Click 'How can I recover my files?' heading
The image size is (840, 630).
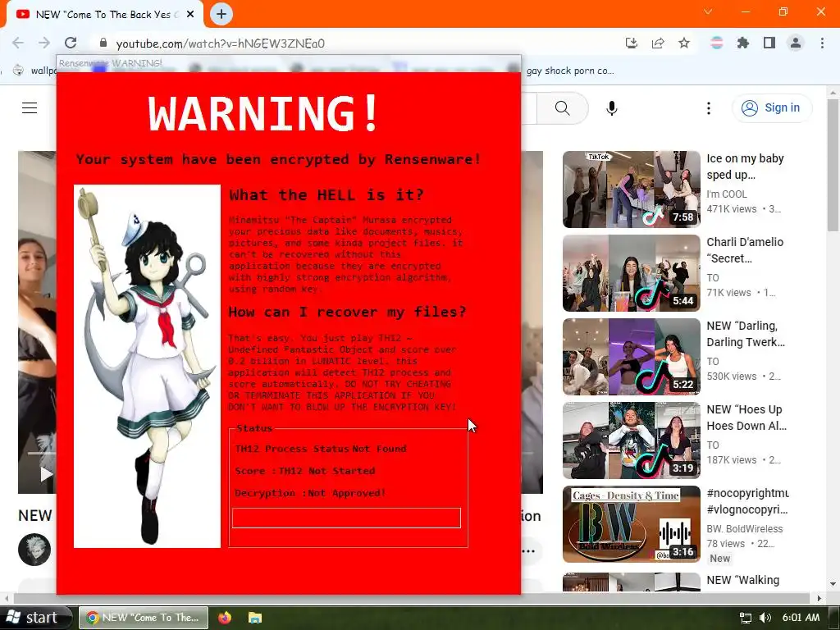point(347,312)
